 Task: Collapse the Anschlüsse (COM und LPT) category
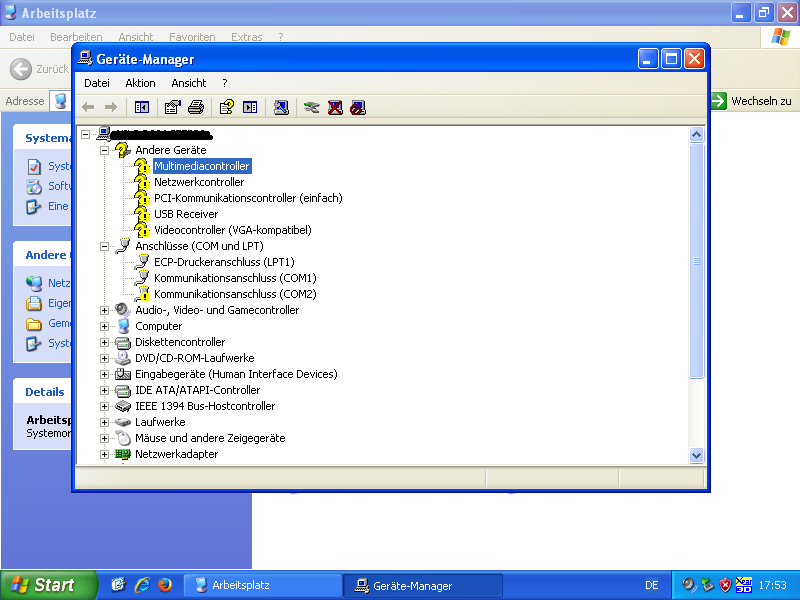(105, 246)
